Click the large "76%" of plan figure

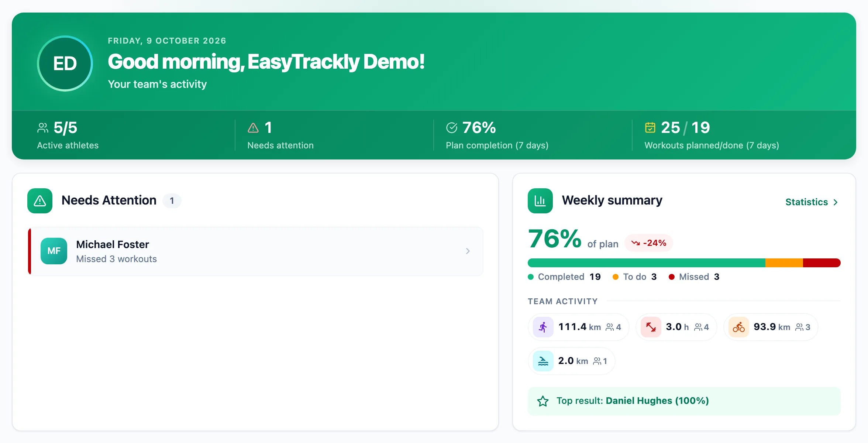[555, 239]
